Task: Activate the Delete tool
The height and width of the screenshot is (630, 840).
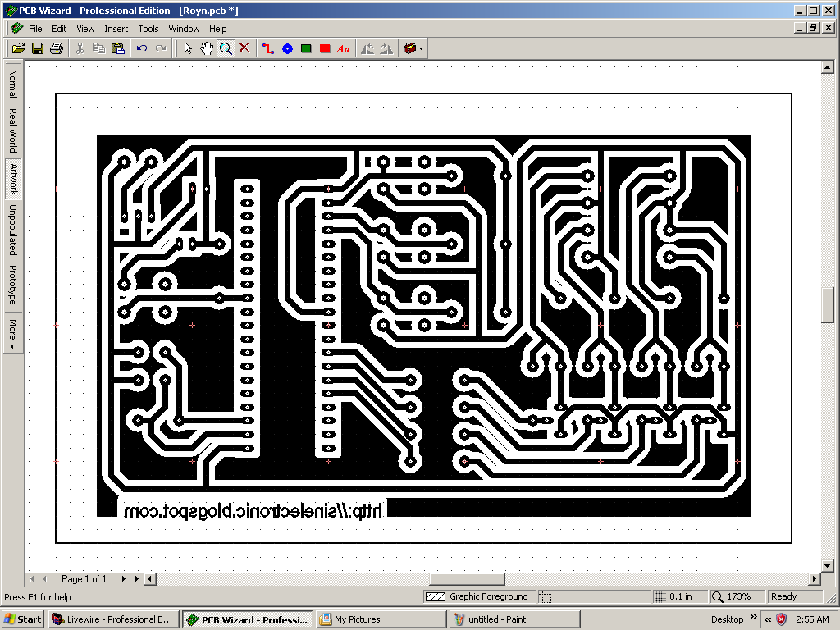Action: coord(244,48)
